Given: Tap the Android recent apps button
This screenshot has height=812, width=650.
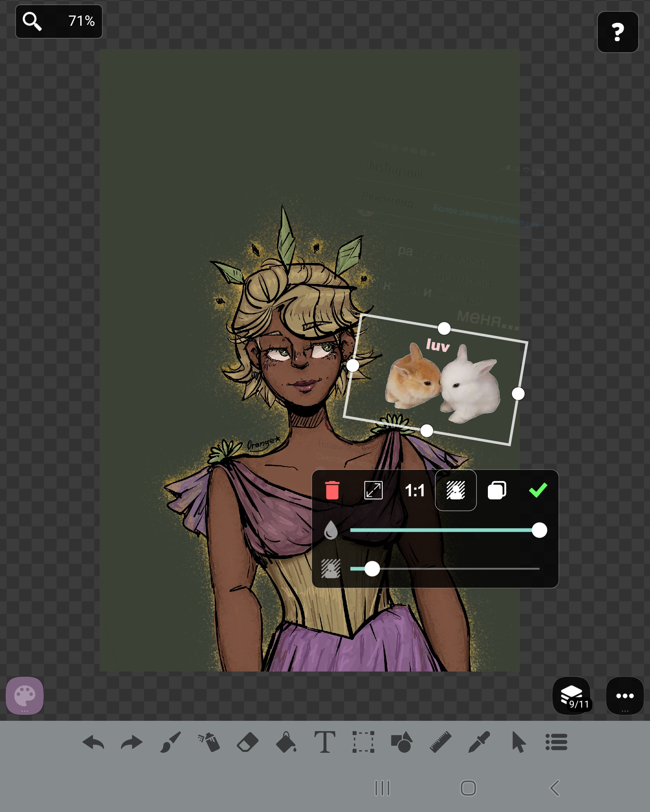Looking at the screenshot, I should (x=382, y=788).
